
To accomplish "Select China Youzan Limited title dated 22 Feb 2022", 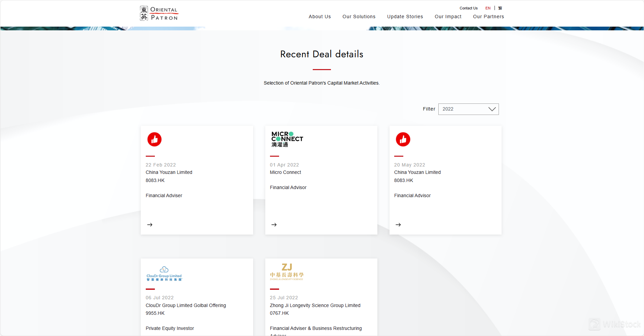I will click(169, 172).
